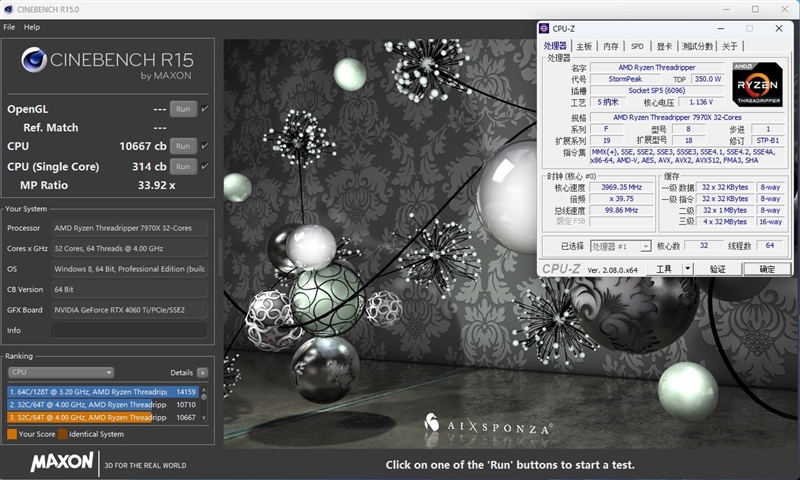Select the orange ranking entry scoring 10667
The image size is (800, 480).
click(103, 417)
